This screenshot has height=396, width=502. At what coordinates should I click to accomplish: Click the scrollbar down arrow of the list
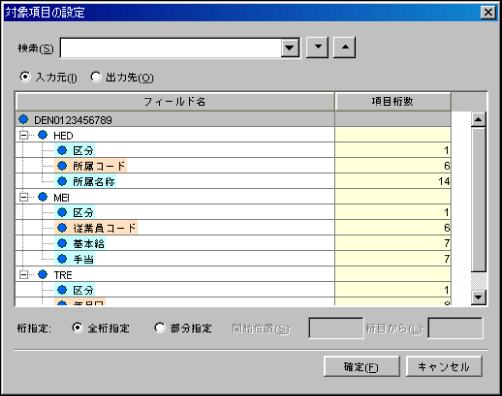478,297
